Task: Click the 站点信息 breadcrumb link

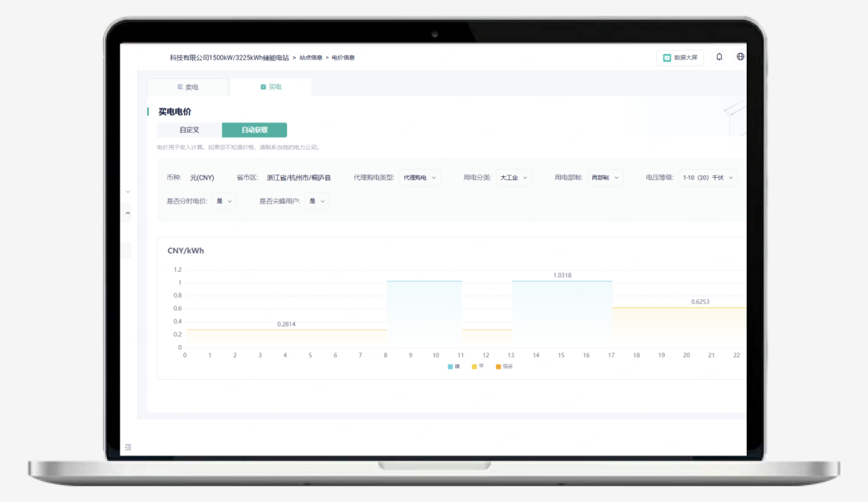Action: coord(310,58)
